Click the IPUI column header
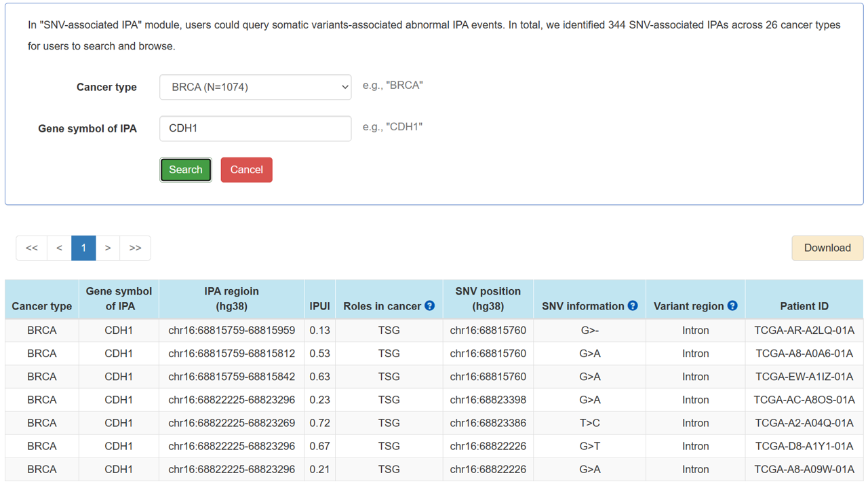The image size is (868, 486). [319, 306]
